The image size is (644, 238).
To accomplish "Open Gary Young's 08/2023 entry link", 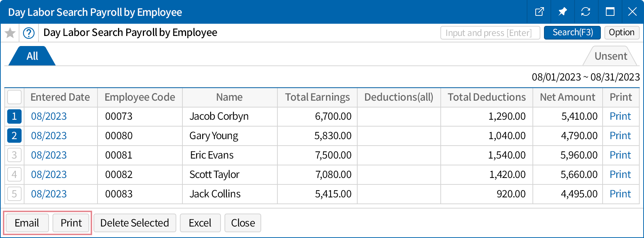I will coord(49,136).
